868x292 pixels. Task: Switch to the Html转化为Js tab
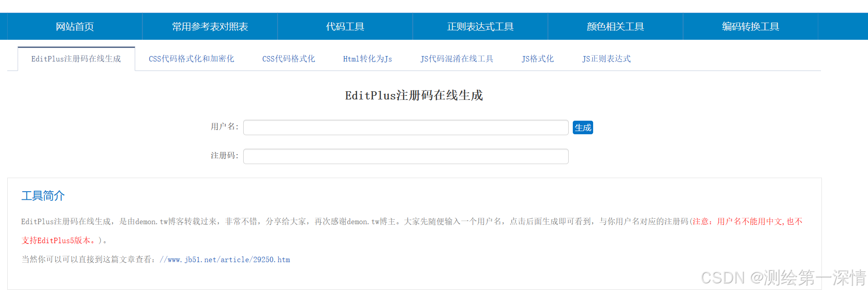pyautogui.click(x=368, y=59)
